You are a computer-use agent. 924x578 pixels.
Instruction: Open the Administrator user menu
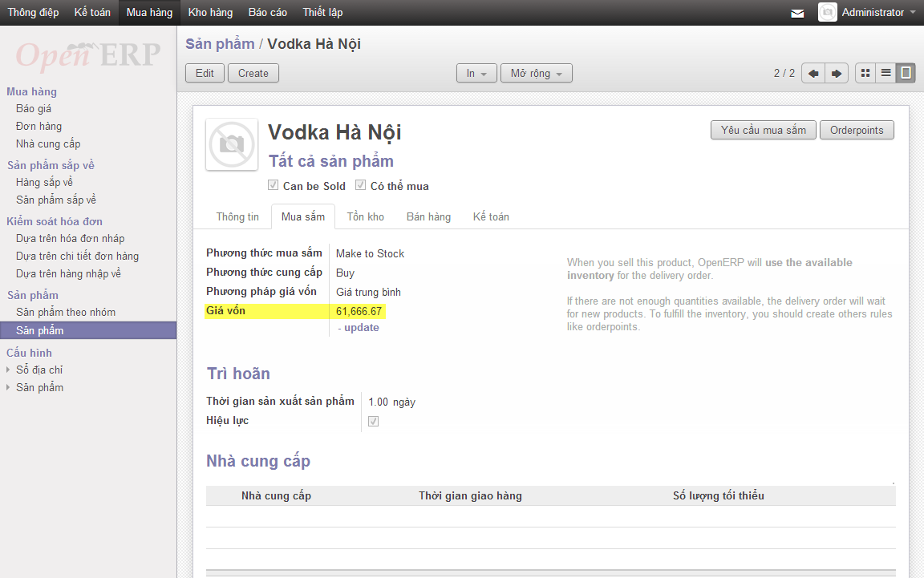pyautogui.click(x=878, y=12)
